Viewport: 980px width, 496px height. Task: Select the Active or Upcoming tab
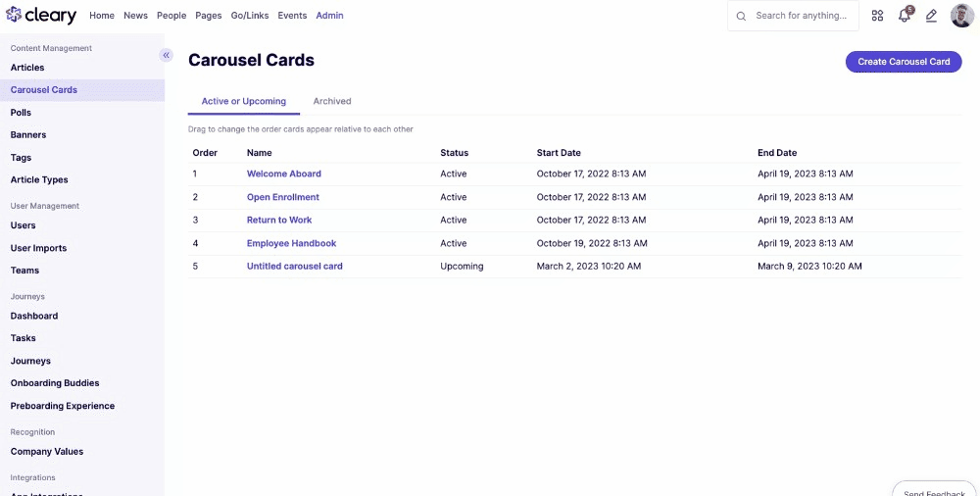point(244,101)
